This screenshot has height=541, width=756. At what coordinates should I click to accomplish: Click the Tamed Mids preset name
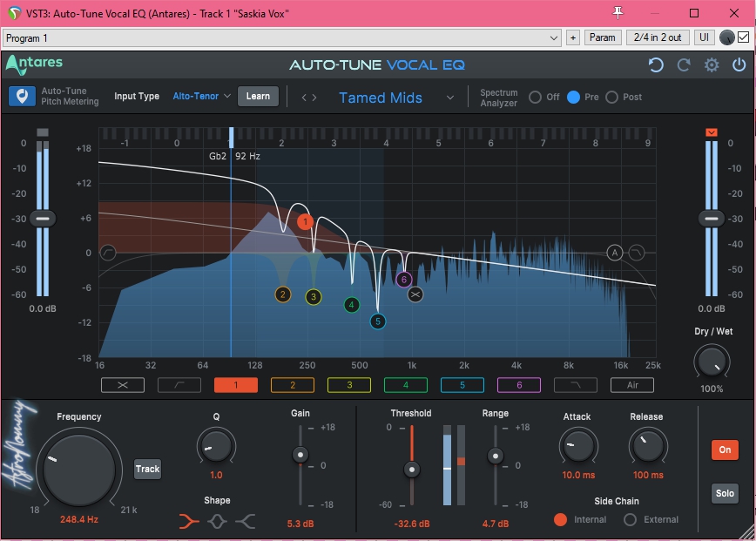pos(381,98)
